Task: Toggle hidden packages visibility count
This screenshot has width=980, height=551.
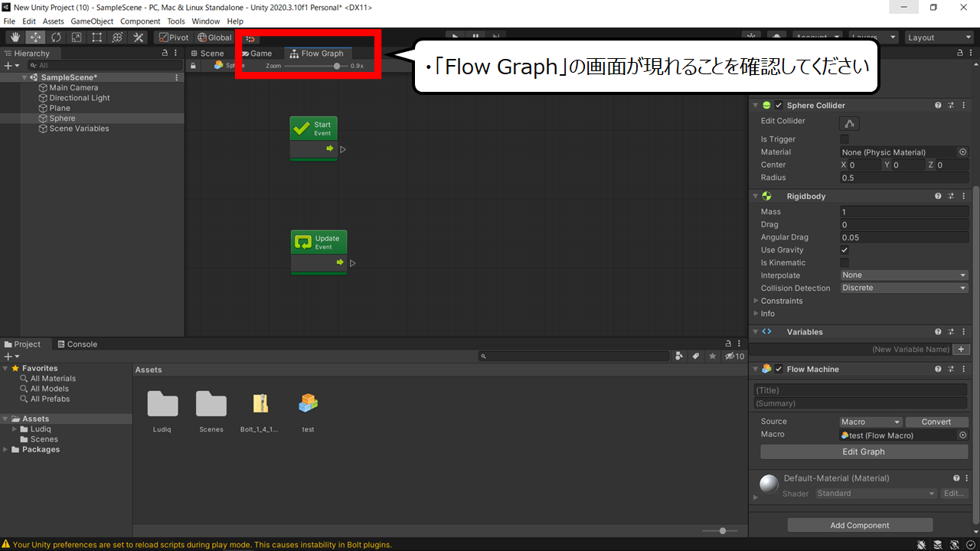Action: (734, 356)
